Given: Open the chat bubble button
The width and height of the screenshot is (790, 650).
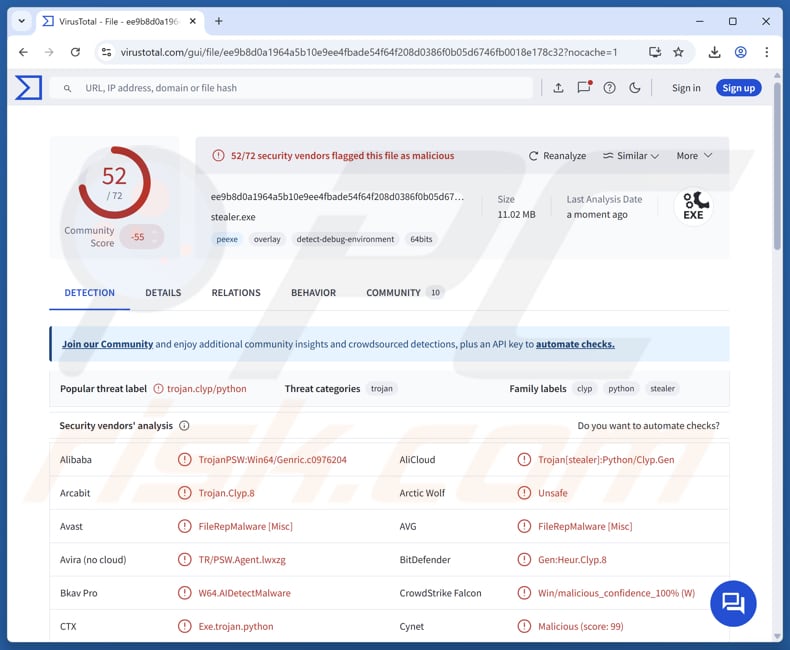Looking at the screenshot, I should coord(733,602).
